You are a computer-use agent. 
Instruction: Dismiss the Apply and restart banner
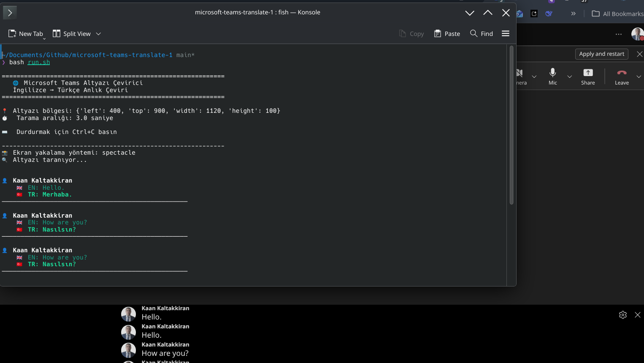click(639, 54)
